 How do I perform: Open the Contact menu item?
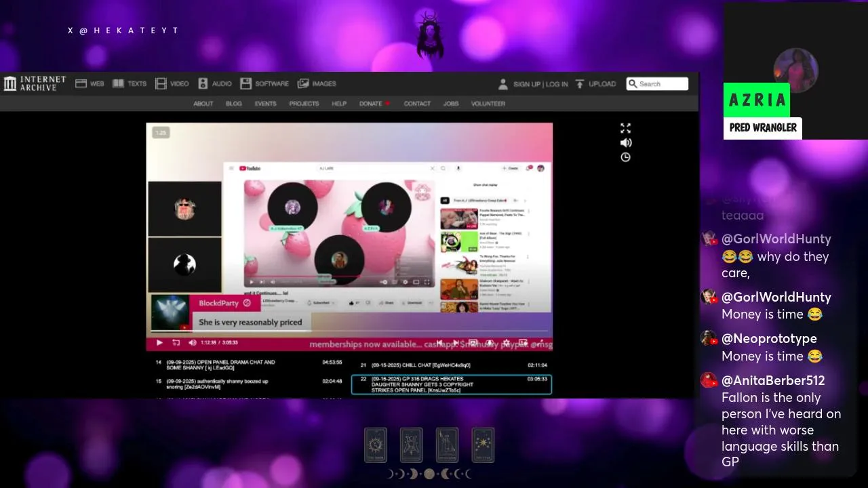[x=417, y=104]
